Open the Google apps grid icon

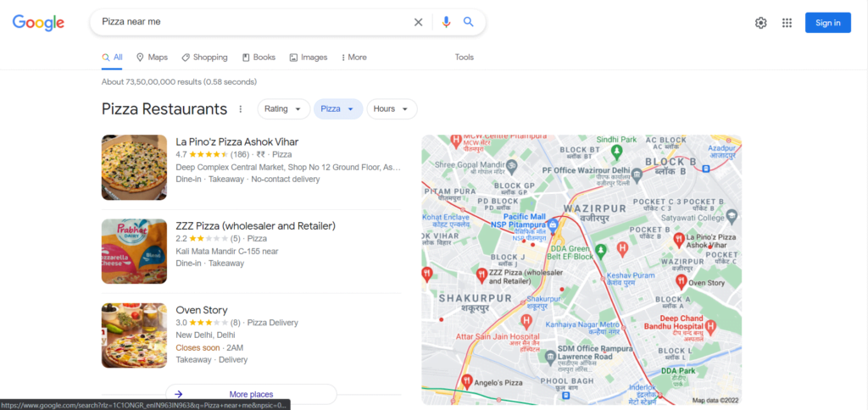[x=787, y=23]
